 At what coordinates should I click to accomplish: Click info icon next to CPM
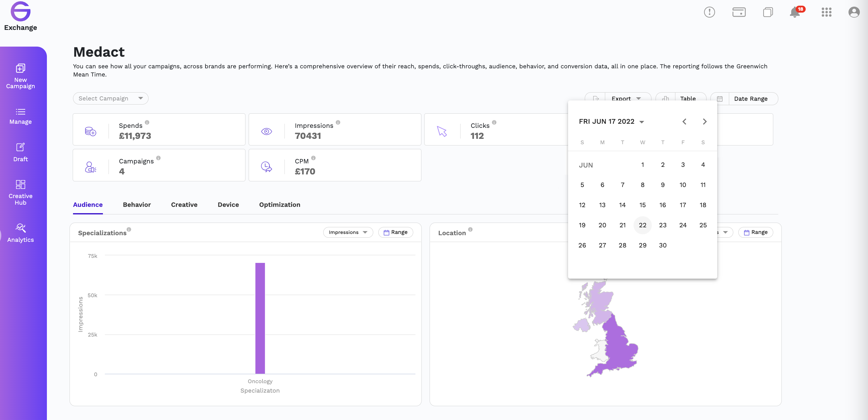pos(313,158)
